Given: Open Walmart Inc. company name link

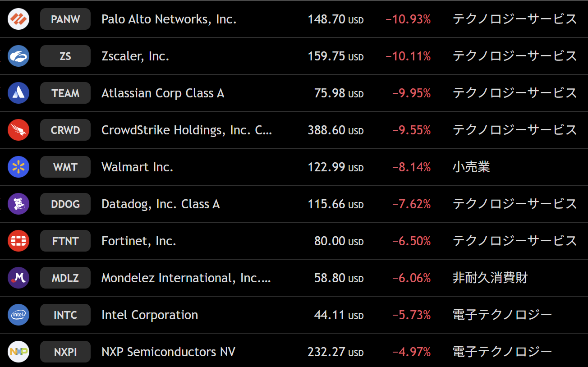Looking at the screenshot, I should pos(138,167).
